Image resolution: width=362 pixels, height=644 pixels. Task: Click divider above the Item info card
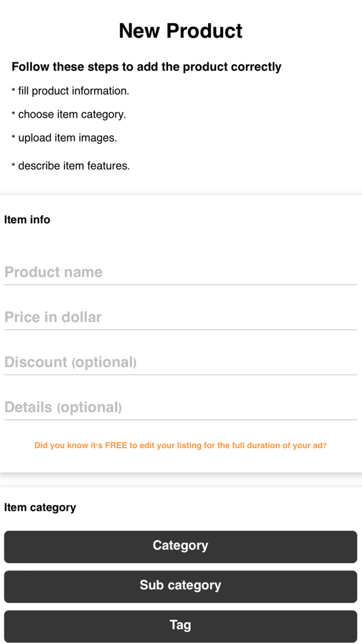pos(180,195)
